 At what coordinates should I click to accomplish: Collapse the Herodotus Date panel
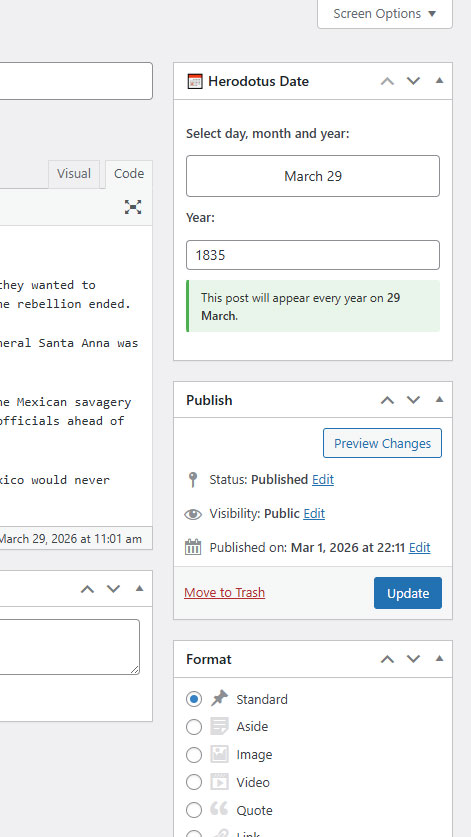click(439, 81)
